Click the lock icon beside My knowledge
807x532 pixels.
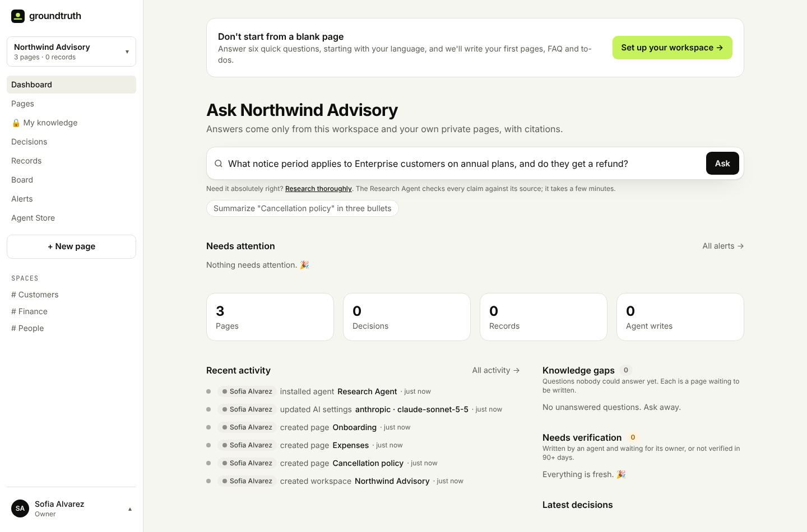(x=16, y=123)
